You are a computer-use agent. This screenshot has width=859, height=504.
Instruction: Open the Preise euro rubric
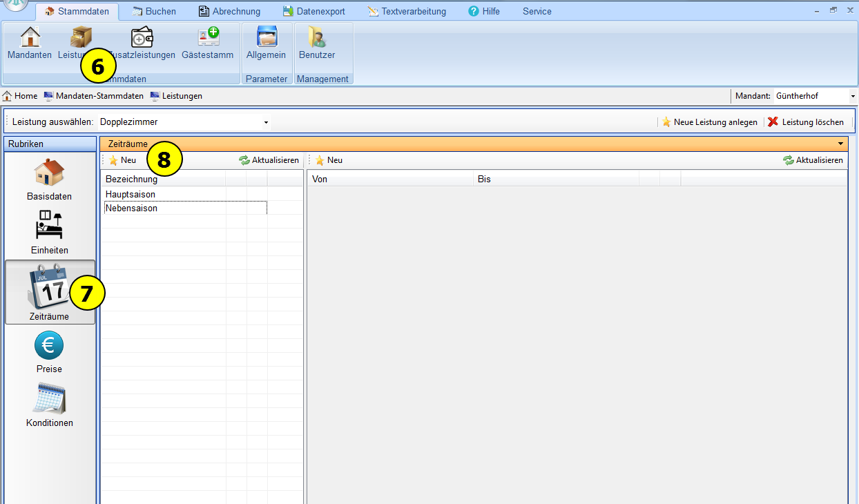tap(49, 352)
